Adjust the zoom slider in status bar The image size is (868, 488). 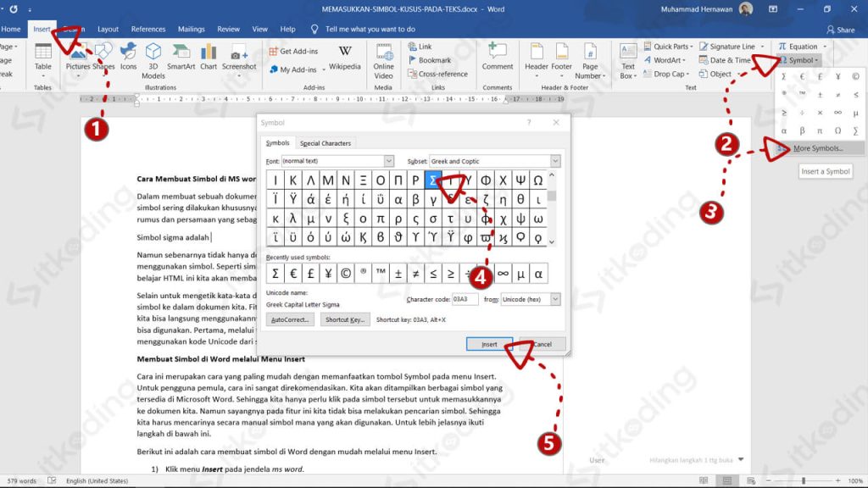coord(804,480)
